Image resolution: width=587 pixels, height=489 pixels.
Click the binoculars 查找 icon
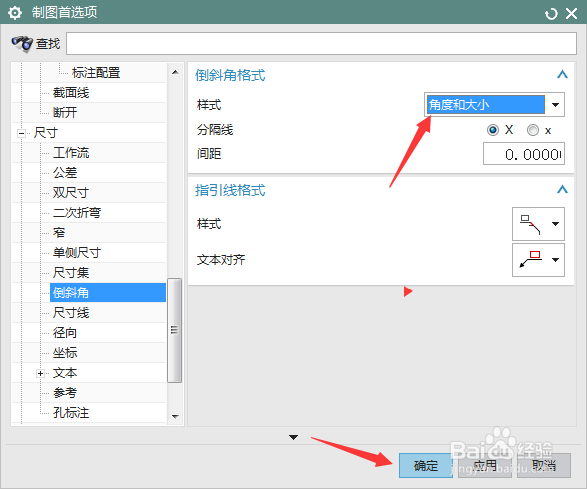pos(22,43)
